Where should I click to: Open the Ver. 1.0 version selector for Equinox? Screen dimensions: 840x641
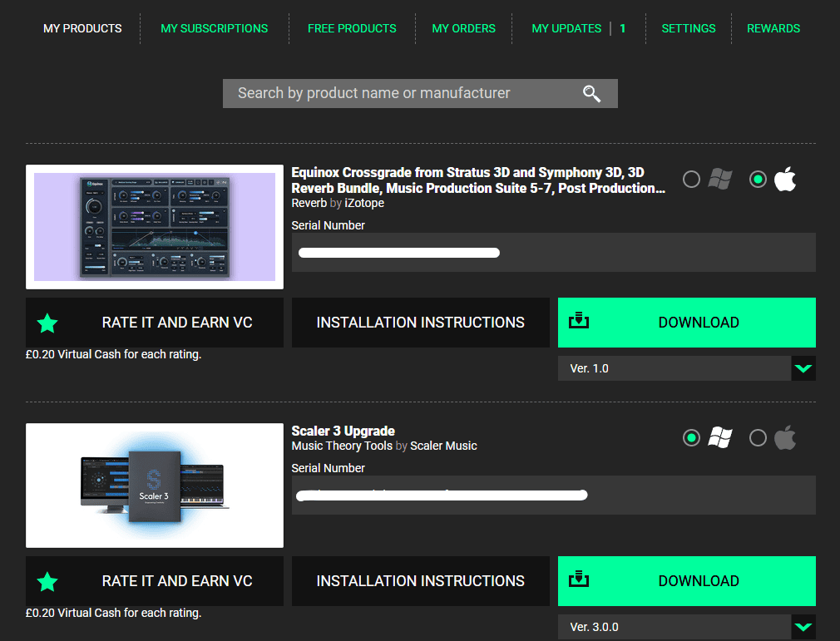(687, 368)
